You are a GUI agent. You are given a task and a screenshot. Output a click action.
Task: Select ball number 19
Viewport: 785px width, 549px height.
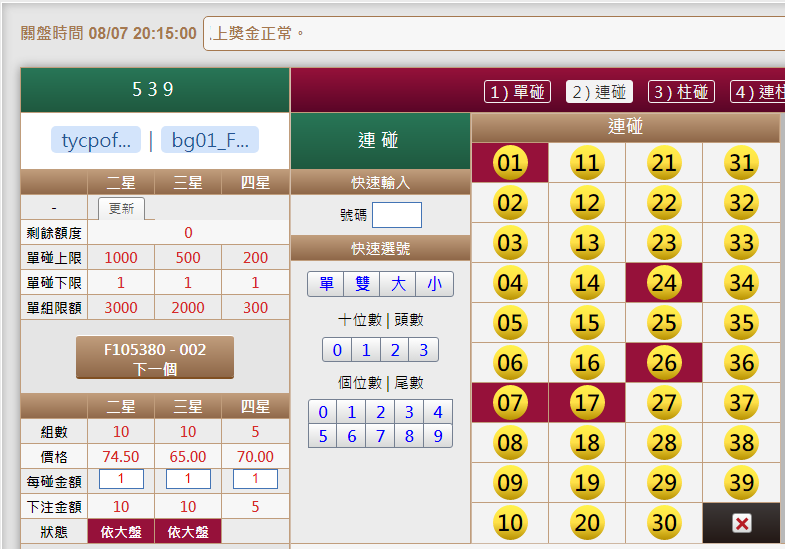(587, 483)
